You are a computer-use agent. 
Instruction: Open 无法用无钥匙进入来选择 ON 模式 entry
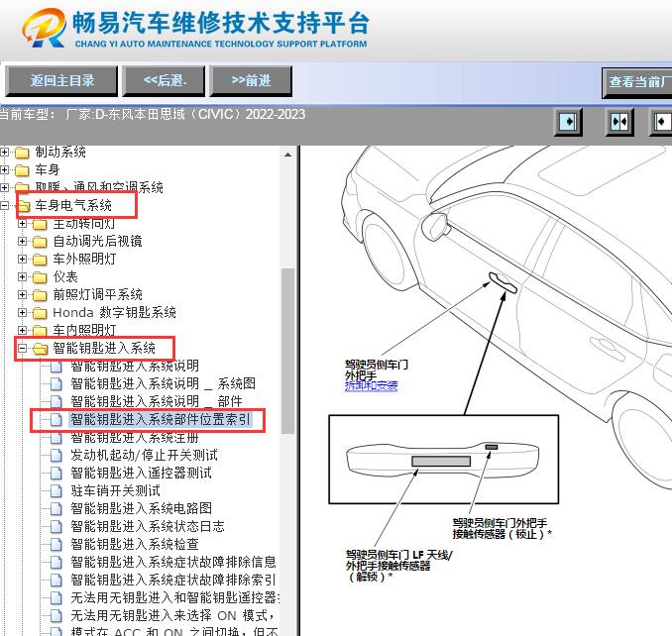tap(173, 615)
